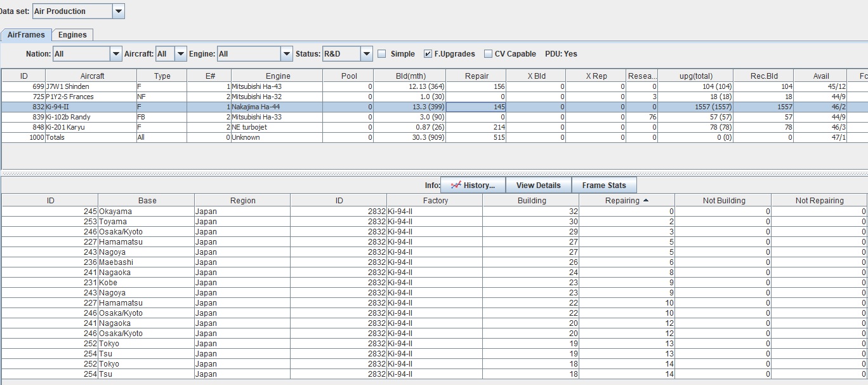Sort by the Repair column header
This screenshot has width=868, height=385.
click(x=477, y=76)
